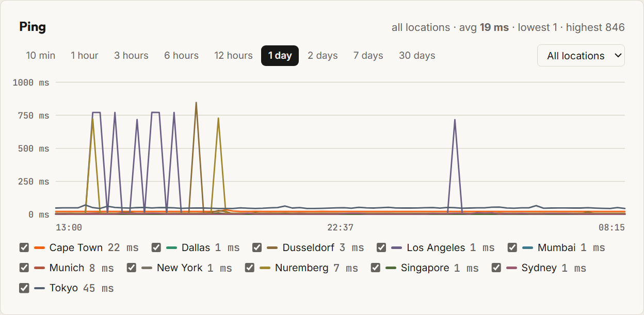Toggle the Munich checkbox
The width and height of the screenshot is (644, 315).
(x=24, y=268)
